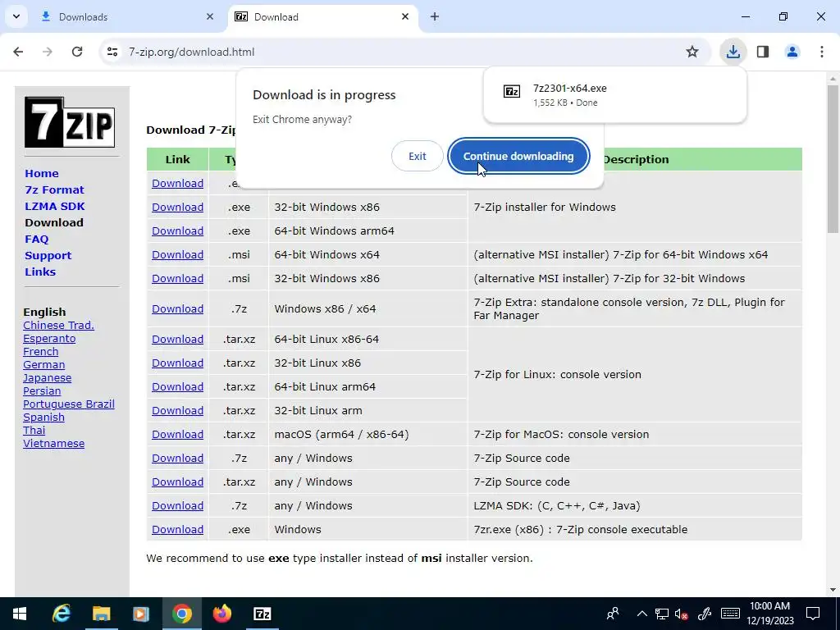Open the FAQ sidebar link
Image resolution: width=840 pixels, height=630 pixels.
[36, 239]
